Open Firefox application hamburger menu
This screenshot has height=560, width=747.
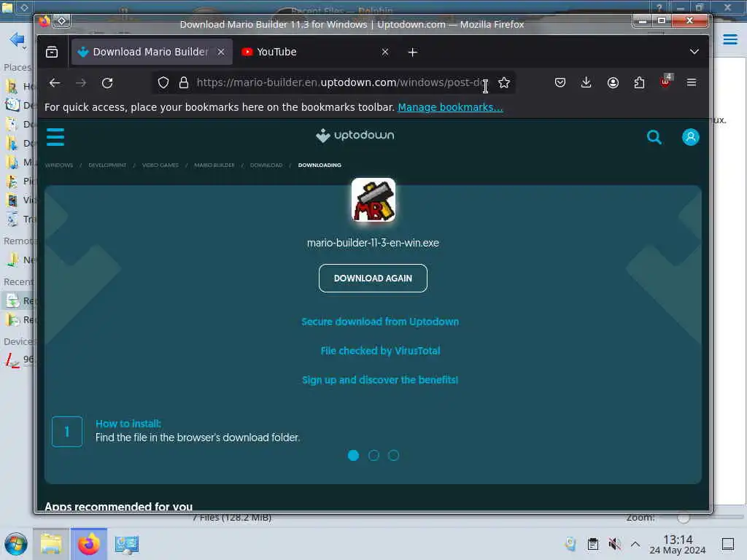click(692, 83)
